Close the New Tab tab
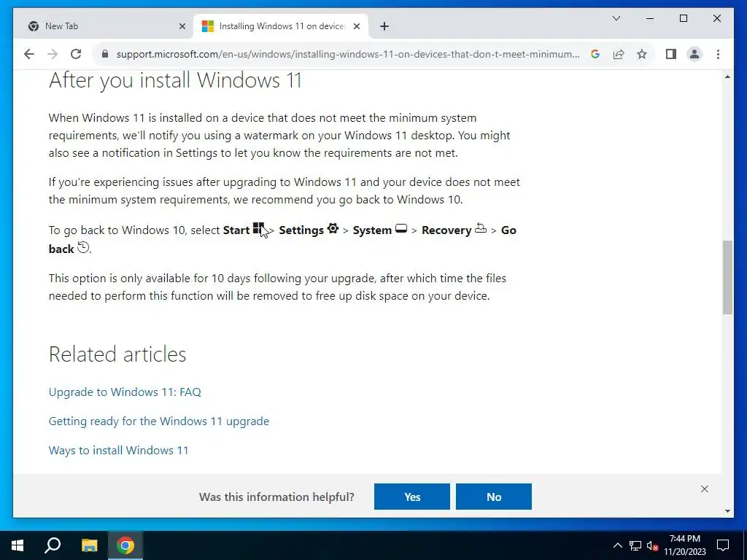Viewport: 747px width, 560px height. click(x=182, y=26)
